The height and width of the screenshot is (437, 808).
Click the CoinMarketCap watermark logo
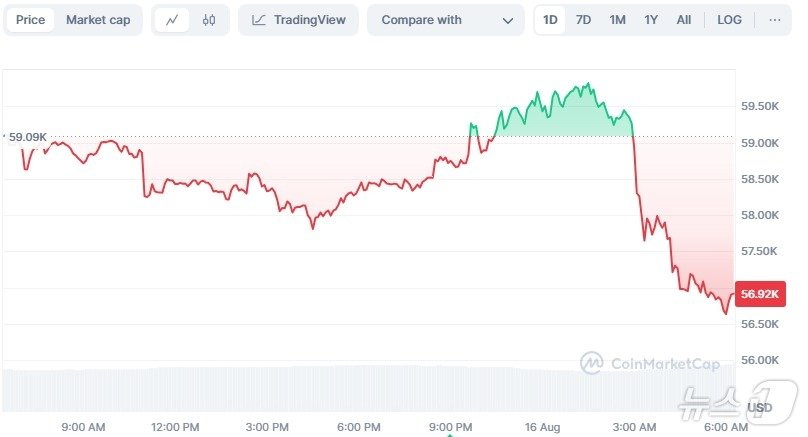650,364
